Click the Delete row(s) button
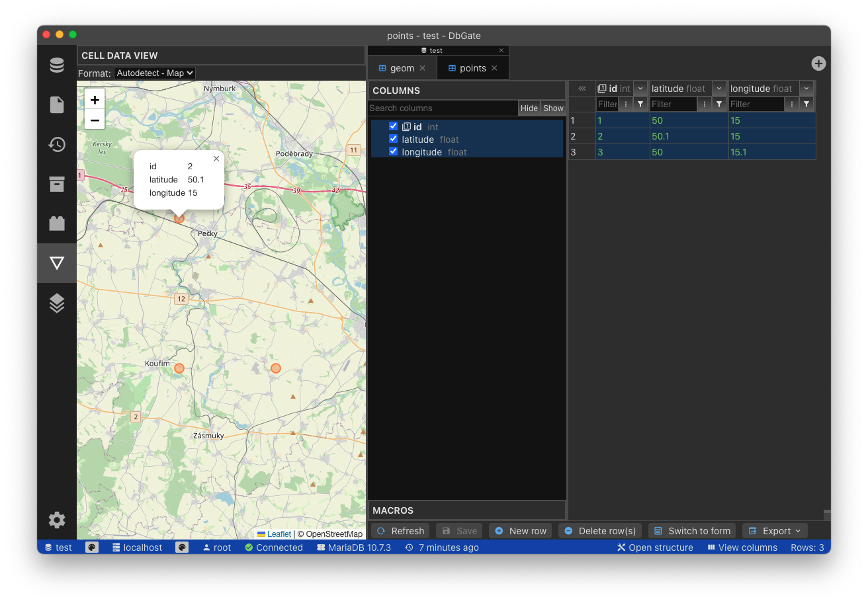 point(600,531)
